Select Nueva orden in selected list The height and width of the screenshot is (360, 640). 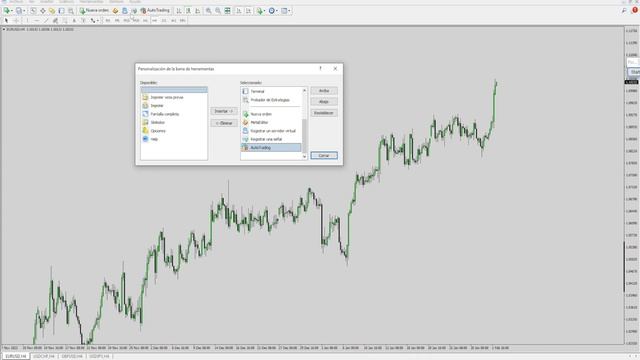click(x=271, y=114)
